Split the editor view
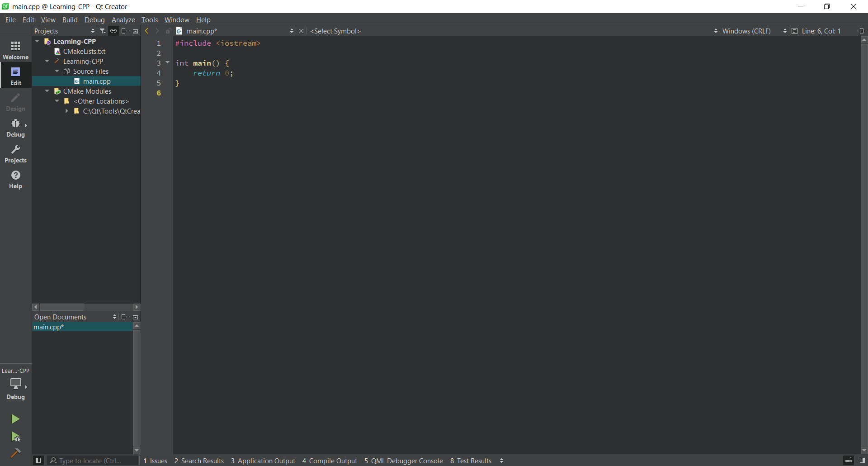The width and height of the screenshot is (868, 466). pyautogui.click(x=863, y=31)
